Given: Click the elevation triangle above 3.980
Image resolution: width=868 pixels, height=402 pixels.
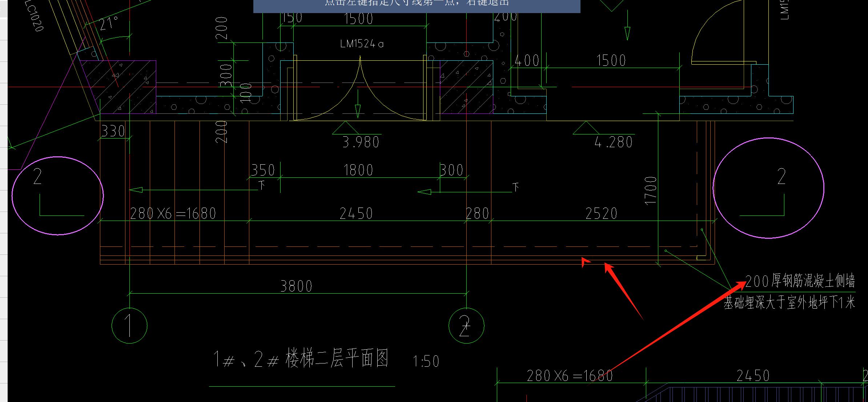Looking at the screenshot, I should click(345, 128).
